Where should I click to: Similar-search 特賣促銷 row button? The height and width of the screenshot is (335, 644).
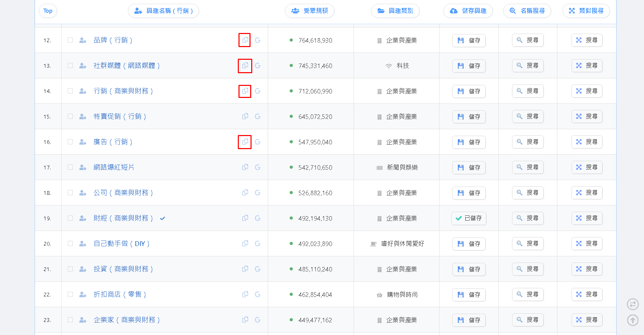coord(587,116)
